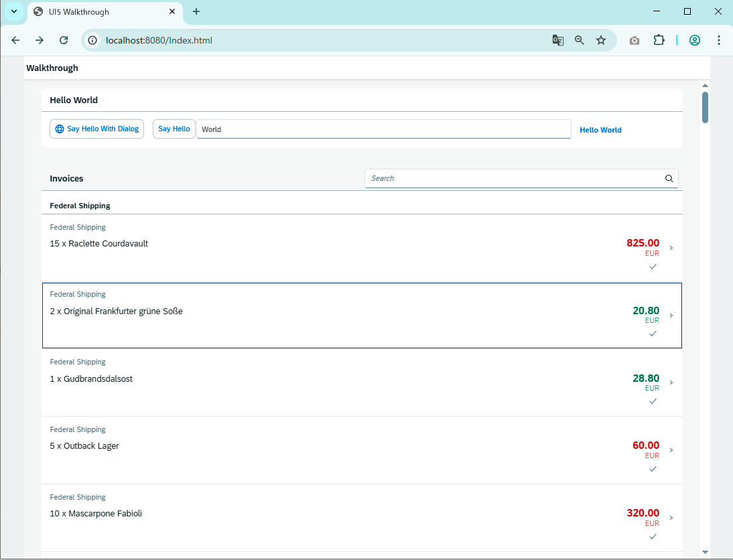
Task: Go back with the browser back arrow
Action: pos(15,40)
